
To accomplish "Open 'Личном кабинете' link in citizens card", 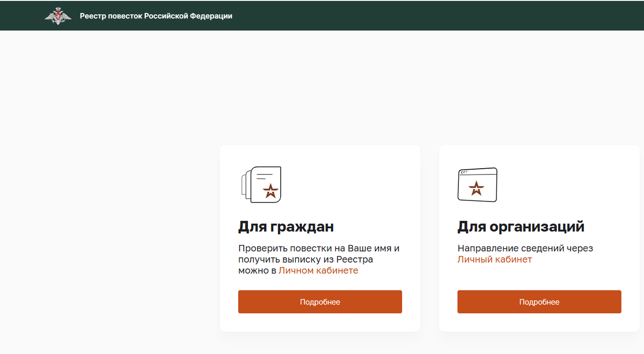I will pyautogui.click(x=318, y=271).
